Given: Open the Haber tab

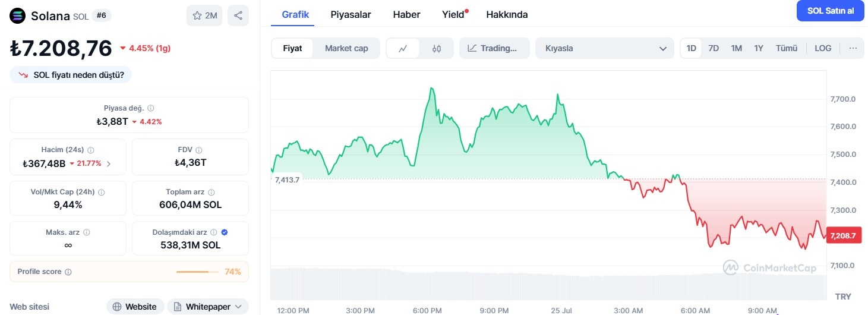Looking at the screenshot, I should [x=406, y=14].
